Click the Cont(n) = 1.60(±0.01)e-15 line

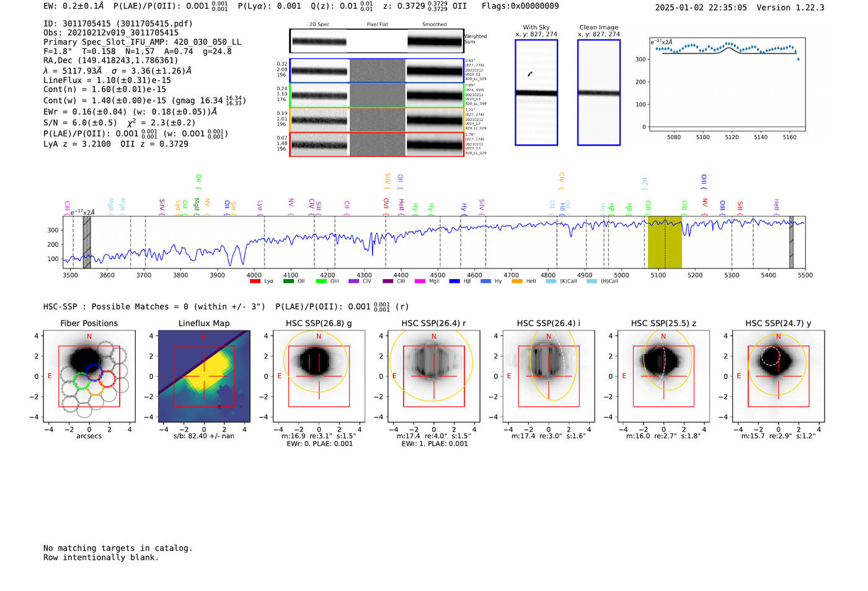tap(105, 89)
